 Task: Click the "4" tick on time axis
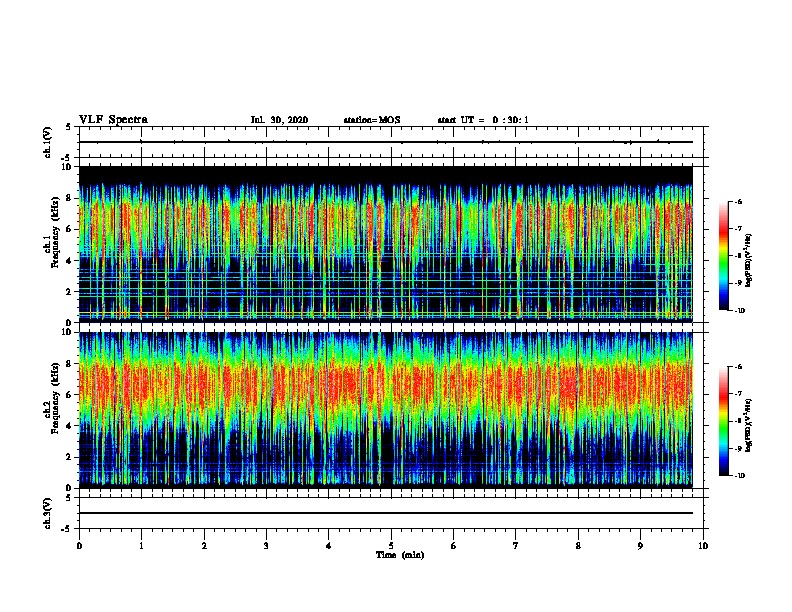point(329,546)
